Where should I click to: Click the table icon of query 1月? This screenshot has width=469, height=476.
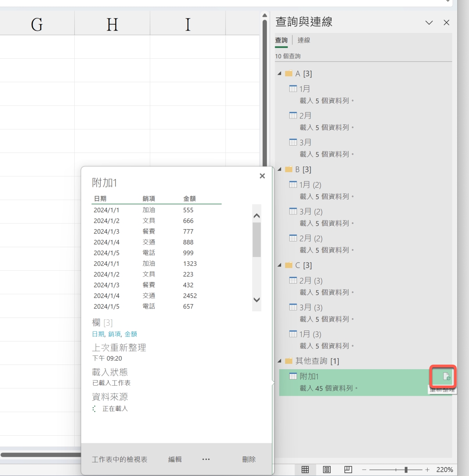click(x=293, y=89)
